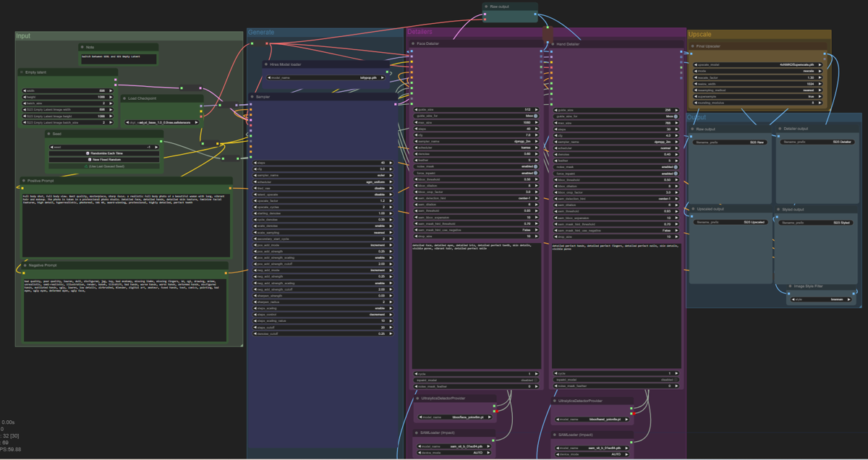Screen dimensions: 868x460
Task: Collapse the Sampler node header icon
Action: 252,97
